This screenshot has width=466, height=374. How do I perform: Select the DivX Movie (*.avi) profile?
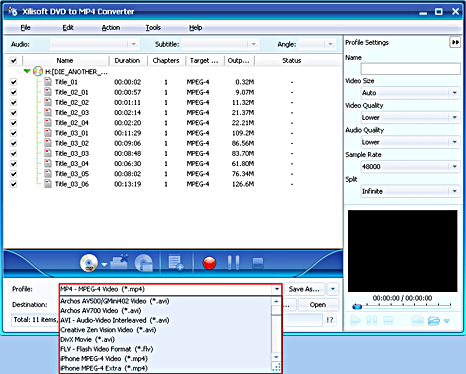pos(166,339)
